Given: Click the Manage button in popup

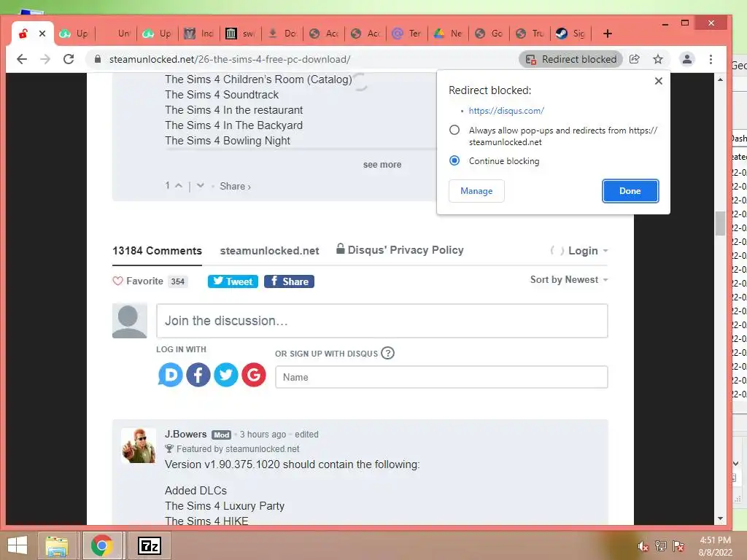Looking at the screenshot, I should coord(476,191).
